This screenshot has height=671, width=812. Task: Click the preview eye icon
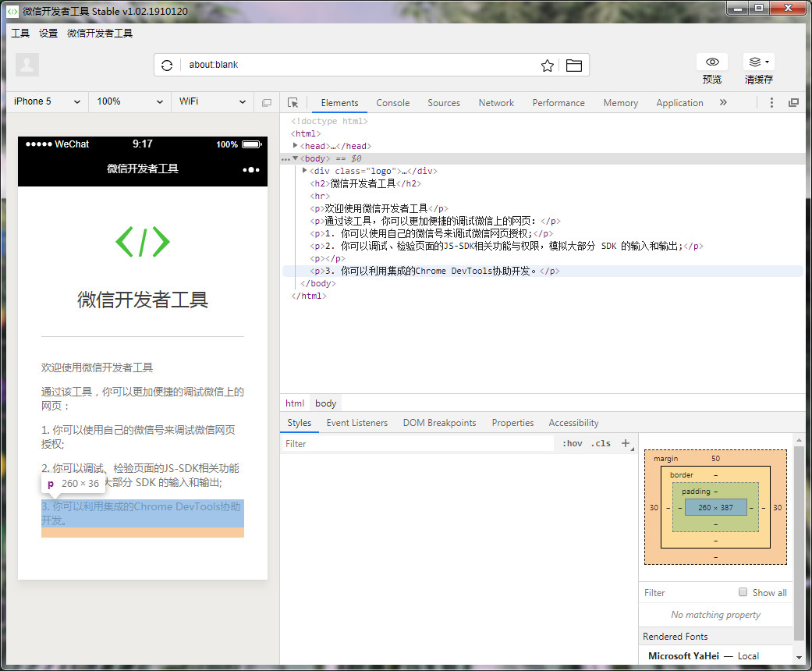(711, 62)
